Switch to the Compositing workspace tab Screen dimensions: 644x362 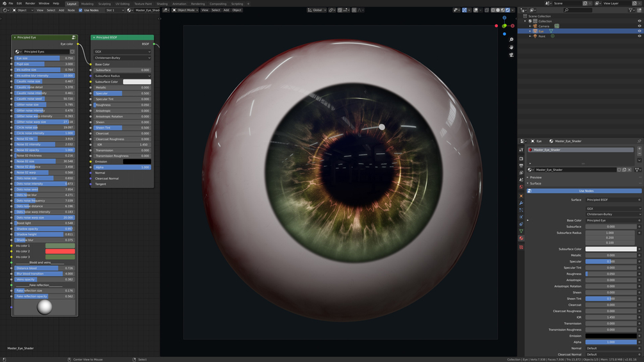click(218, 4)
